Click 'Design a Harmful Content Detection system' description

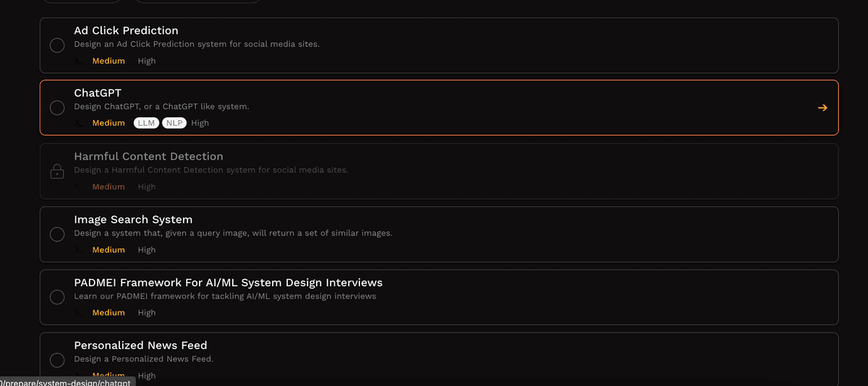[x=211, y=170]
